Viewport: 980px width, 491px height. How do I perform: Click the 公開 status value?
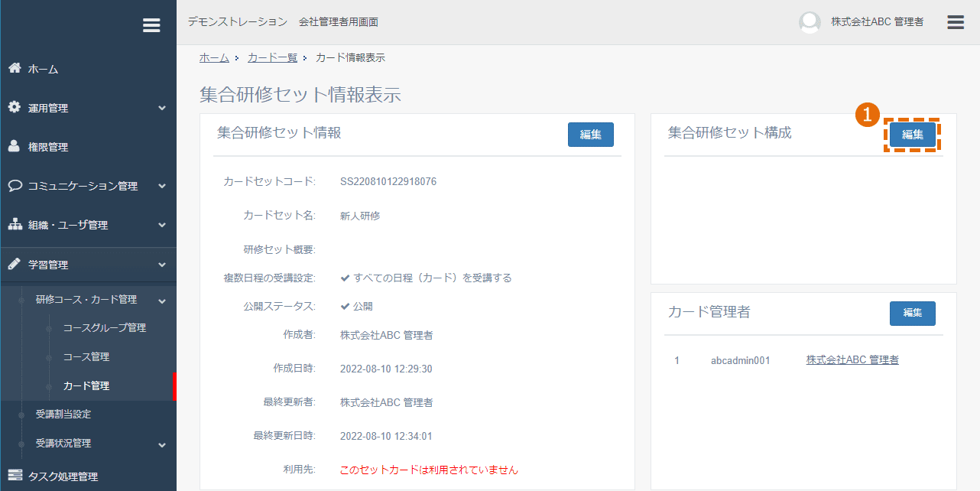click(363, 306)
